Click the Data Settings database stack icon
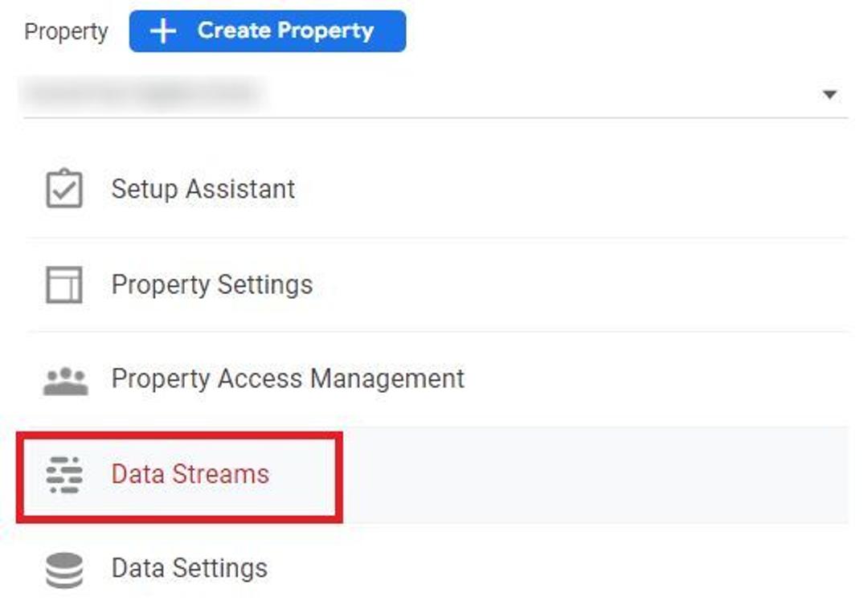Viewport: 868px width, 601px height. pyautogui.click(x=64, y=570)
